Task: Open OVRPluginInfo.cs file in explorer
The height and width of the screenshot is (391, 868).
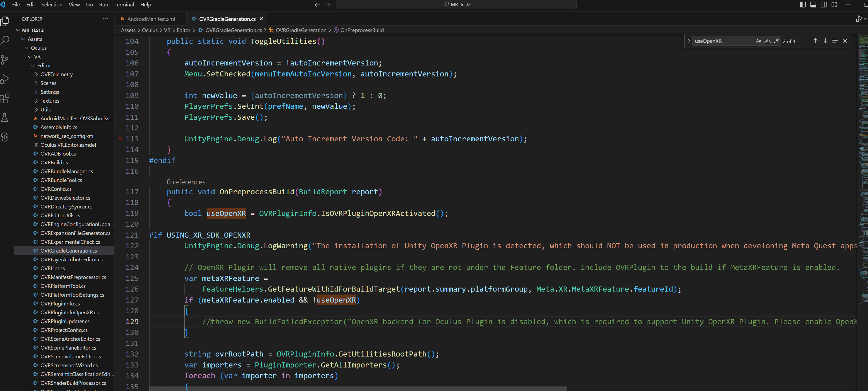Action: click(x=60, y=304)
